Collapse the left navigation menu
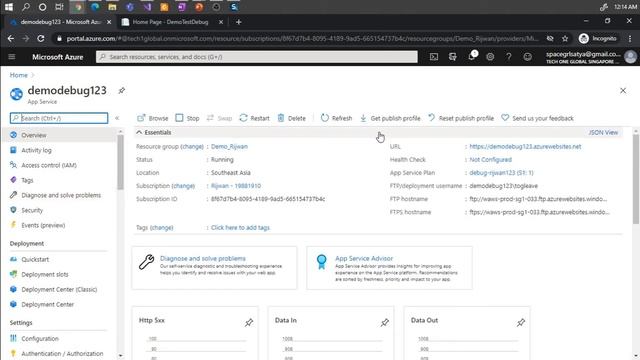Image resolution: width=640 pixels, height=360 pixels. (117, 118)
